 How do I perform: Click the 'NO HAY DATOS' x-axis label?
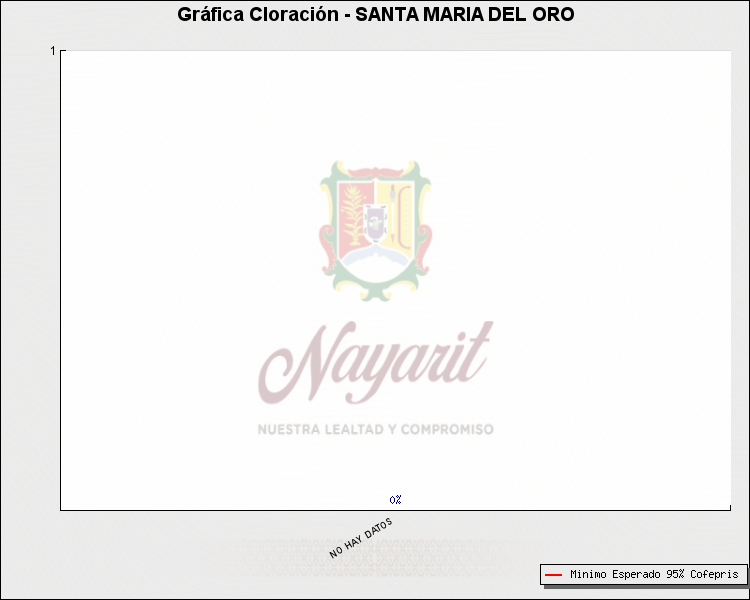click(x=361, y=538)
